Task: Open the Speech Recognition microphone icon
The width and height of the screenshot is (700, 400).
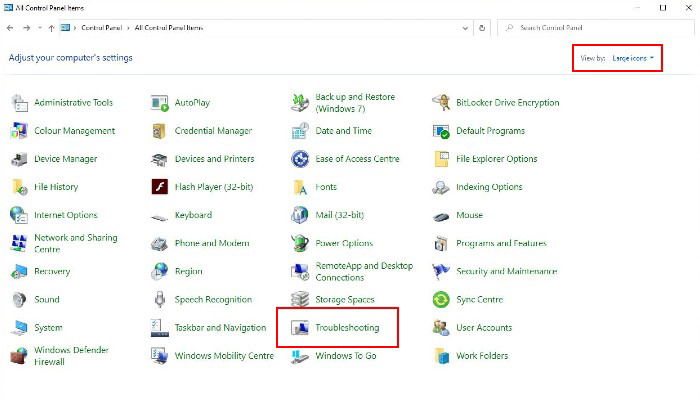Action: coord(159,300)
